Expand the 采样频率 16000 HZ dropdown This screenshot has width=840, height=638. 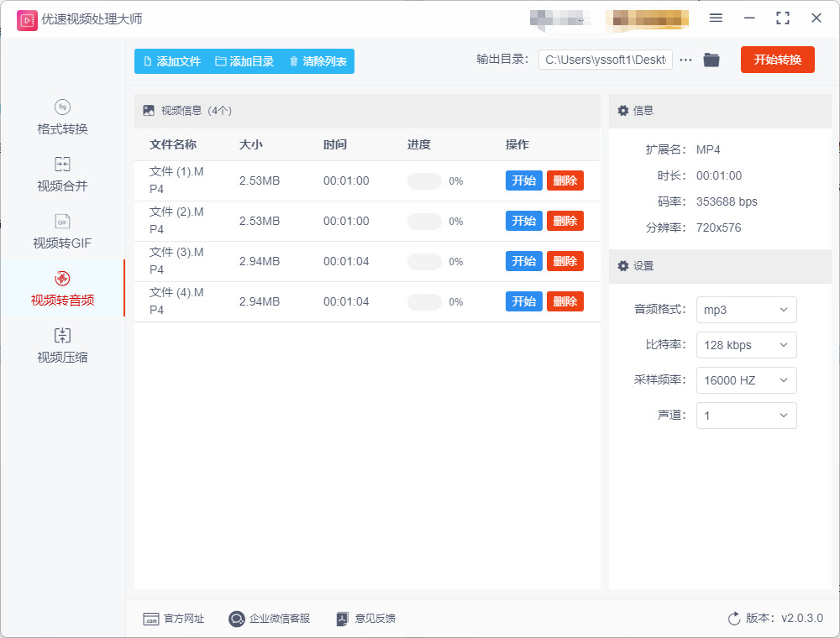pos(746,380)
